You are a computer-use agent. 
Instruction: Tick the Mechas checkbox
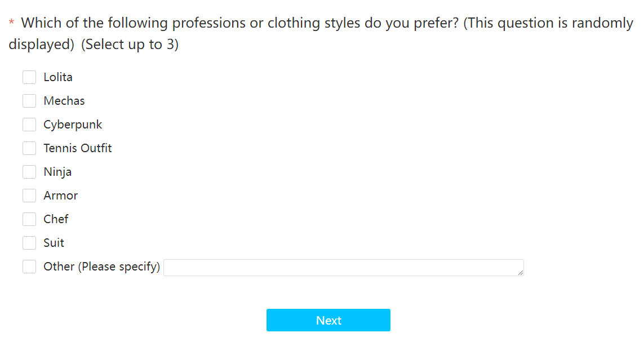coord(29,101)
